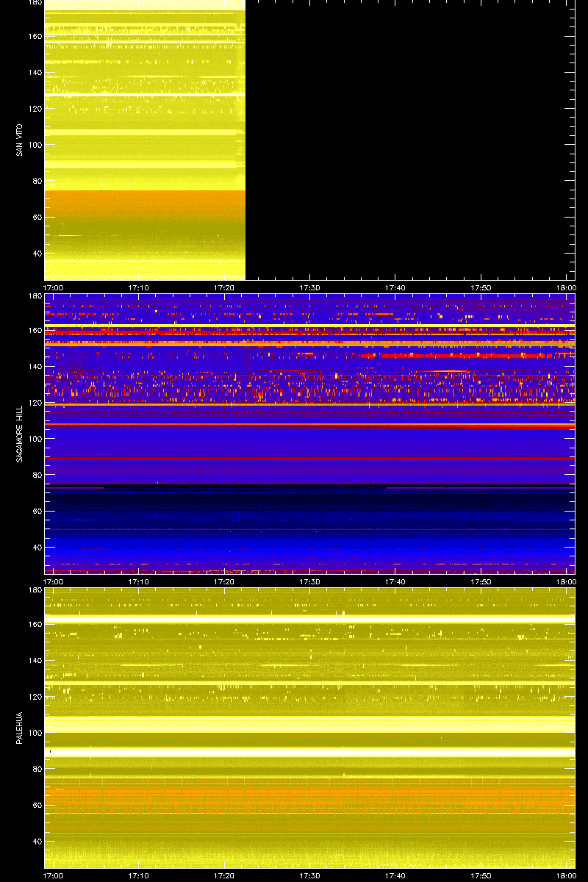Click 17:50 time label under San Vito plot
The image size is (588, 882).
click(x=481, y=288)
